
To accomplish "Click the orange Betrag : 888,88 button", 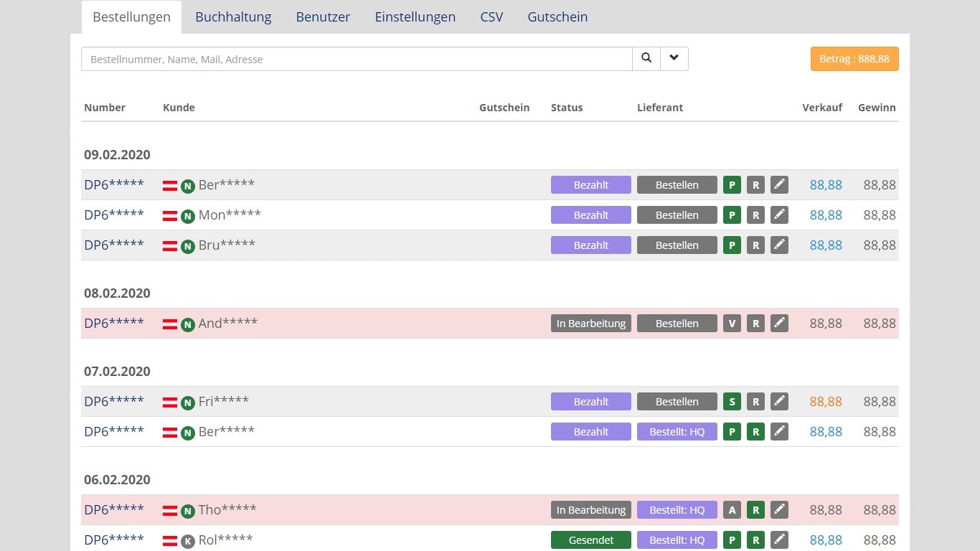I will pyautogui.click(x=854, y=59).
